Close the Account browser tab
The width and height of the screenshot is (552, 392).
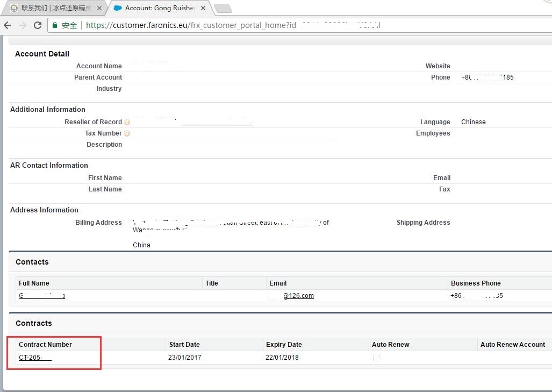pos(203,8)
